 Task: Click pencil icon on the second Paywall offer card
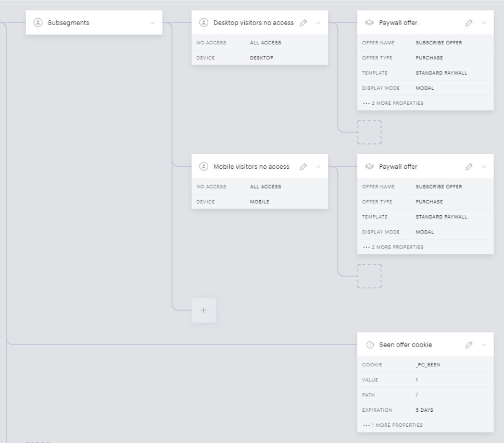(x=469, y=167)
